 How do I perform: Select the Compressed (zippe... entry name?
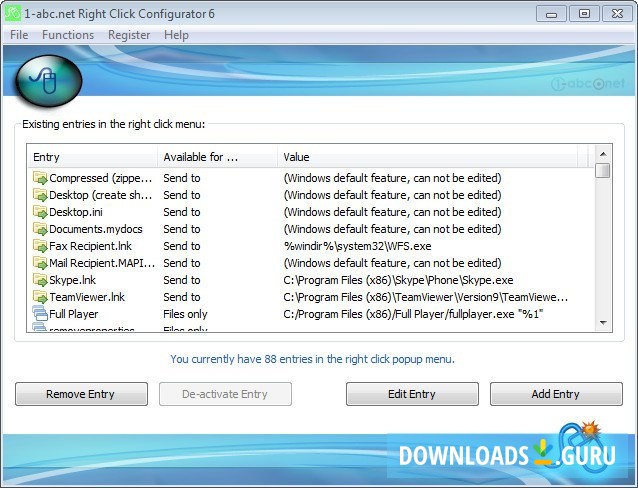101,178
